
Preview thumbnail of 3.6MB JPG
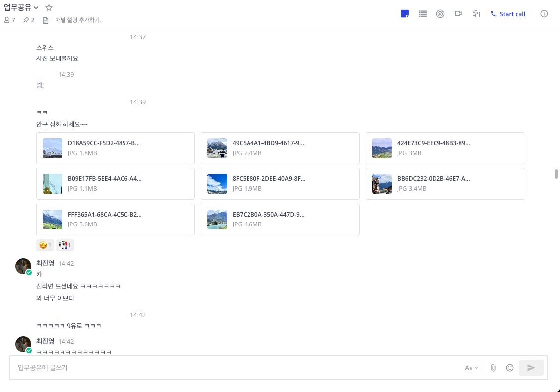53,220
